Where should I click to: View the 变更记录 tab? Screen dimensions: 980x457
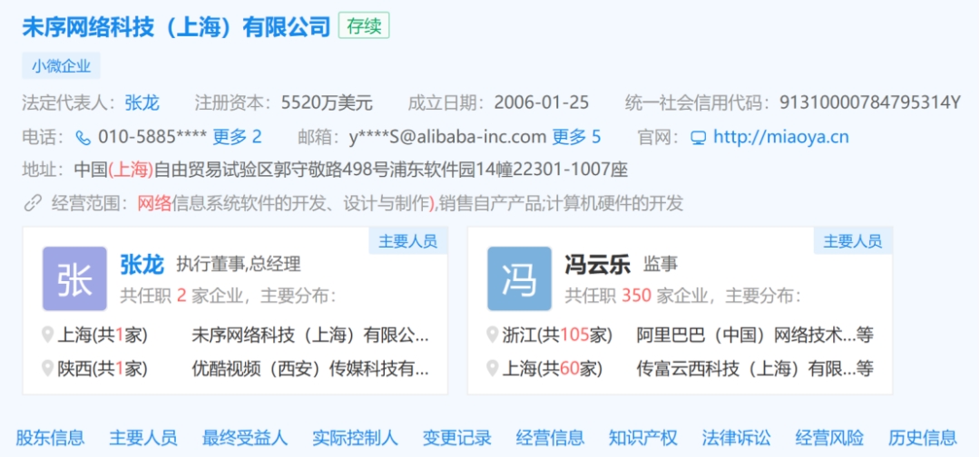pos(456,438)
